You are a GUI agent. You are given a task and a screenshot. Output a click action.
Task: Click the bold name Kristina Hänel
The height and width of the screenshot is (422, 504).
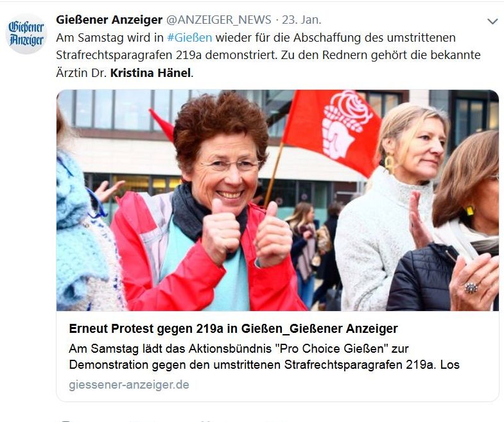pyautogui.click(x=150, y=73)
